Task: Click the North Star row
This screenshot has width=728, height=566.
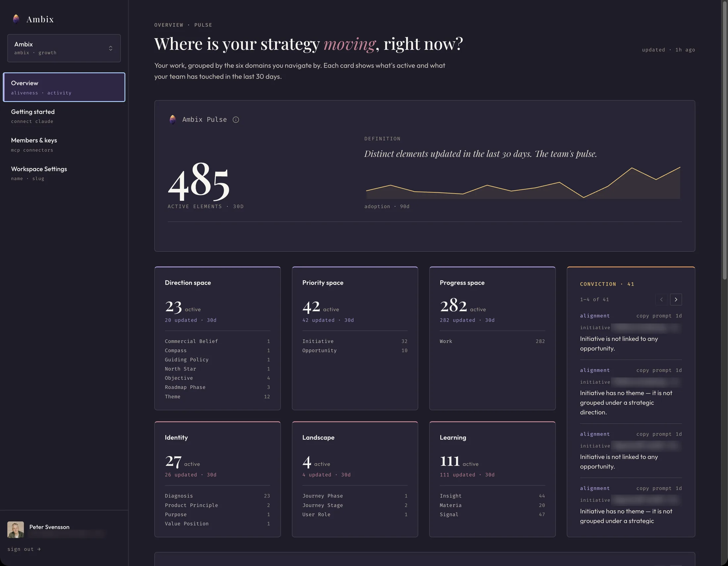Action: 217,369
